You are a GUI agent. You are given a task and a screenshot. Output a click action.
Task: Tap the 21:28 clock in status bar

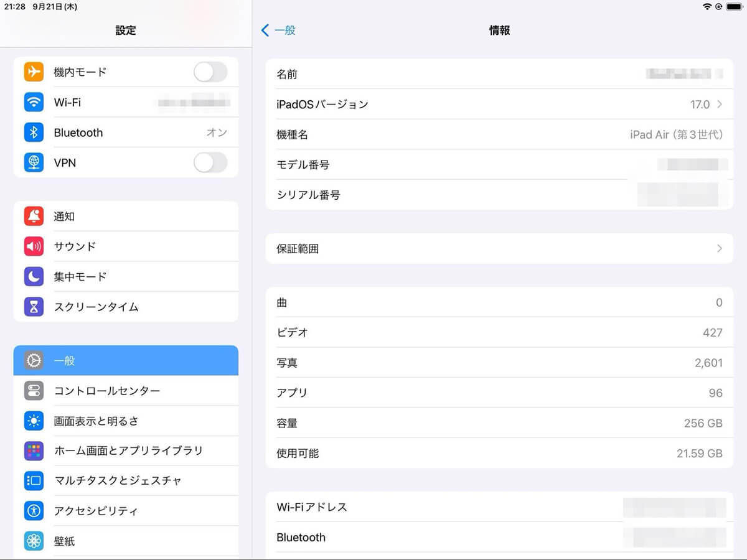pos(14,6)
